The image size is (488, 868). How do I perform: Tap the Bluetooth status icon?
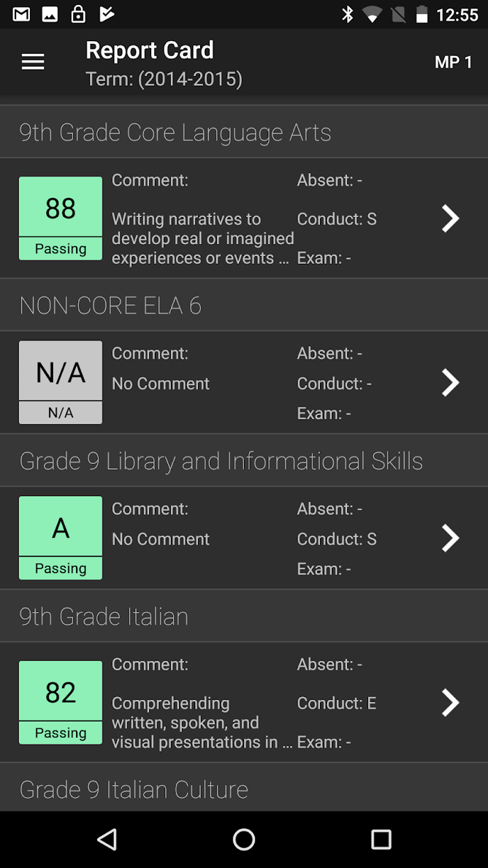click(x=347, y=14)
